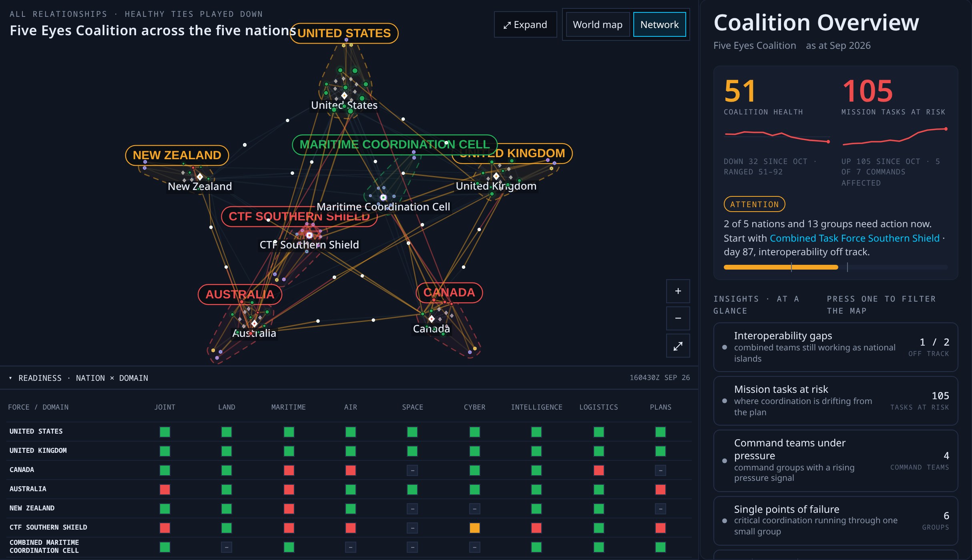Click the Expand button with arrow icon
This screenshot has width=972, height=560.
525,25
